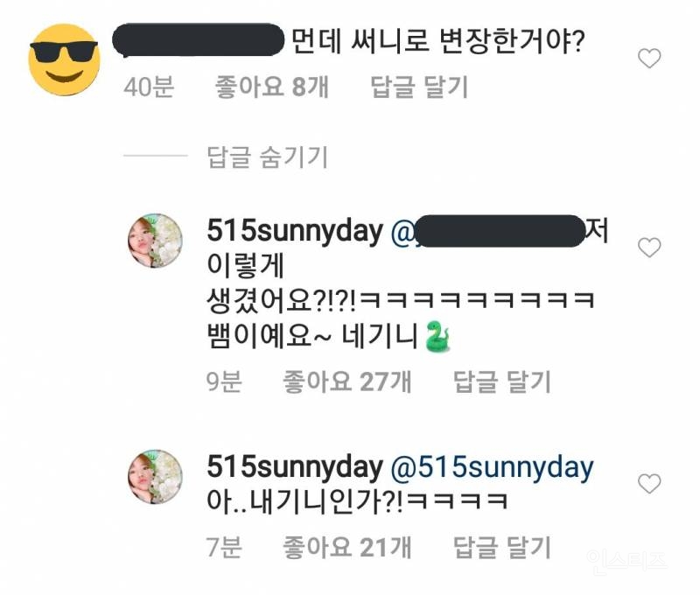View likes list 좋아요 21개

point(346,547)
